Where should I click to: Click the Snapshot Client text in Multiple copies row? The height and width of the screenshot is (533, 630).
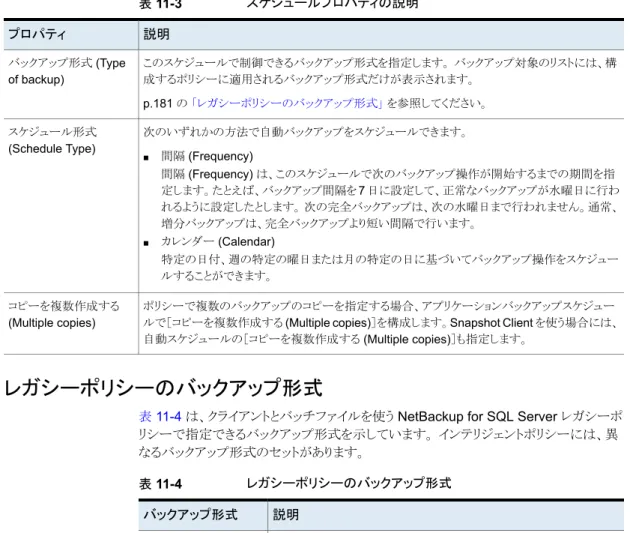pyautogui.click(x=492, y=323)
